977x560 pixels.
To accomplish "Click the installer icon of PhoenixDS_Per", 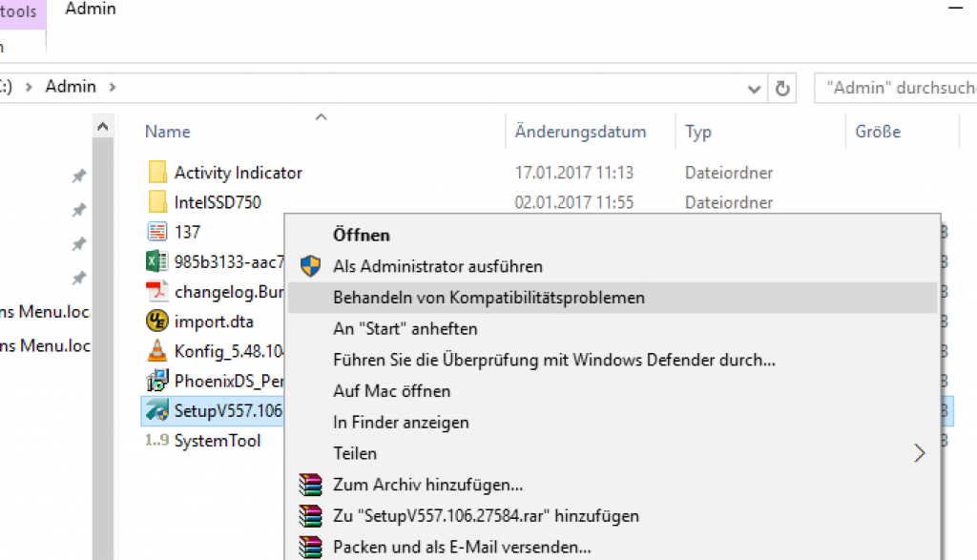I will pyautogui.click(x=157, y=380).
